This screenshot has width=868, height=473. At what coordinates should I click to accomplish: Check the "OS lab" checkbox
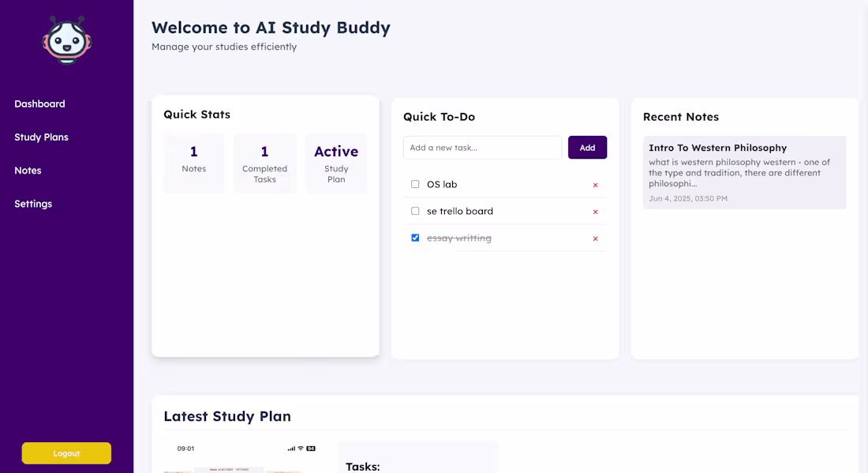(x=415, y=184)
